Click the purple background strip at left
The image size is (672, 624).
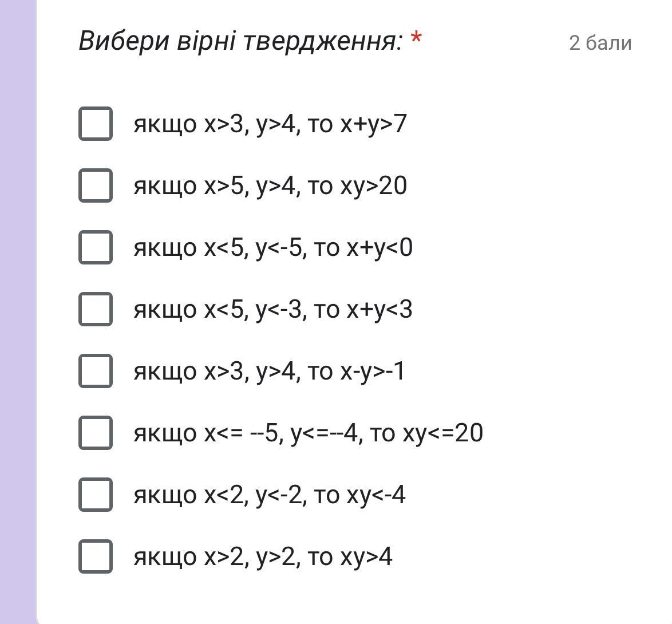pyautogui.click(x=17, y=312)
